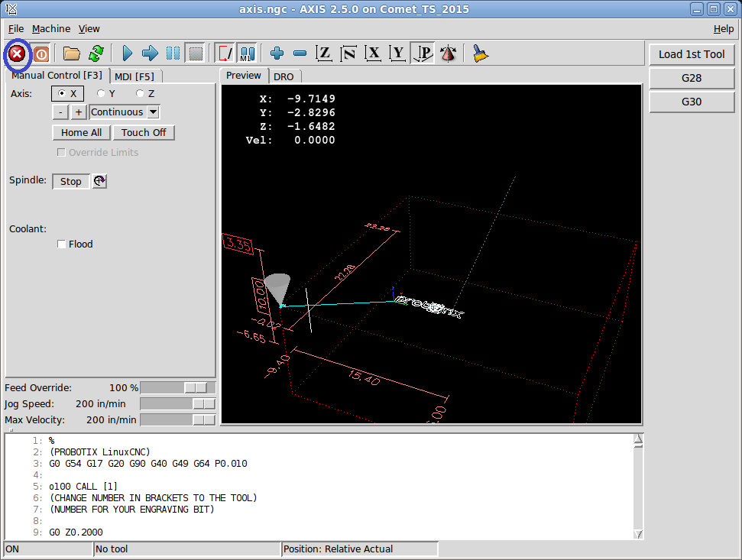
Task: Switch to the MDI [F5] tab
Action: coord(134,76)
